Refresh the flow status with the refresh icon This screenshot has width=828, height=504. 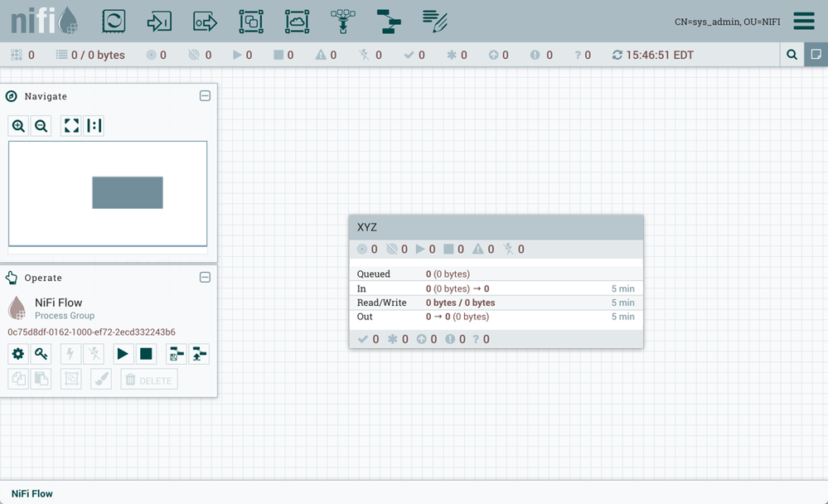pos(616,55)
